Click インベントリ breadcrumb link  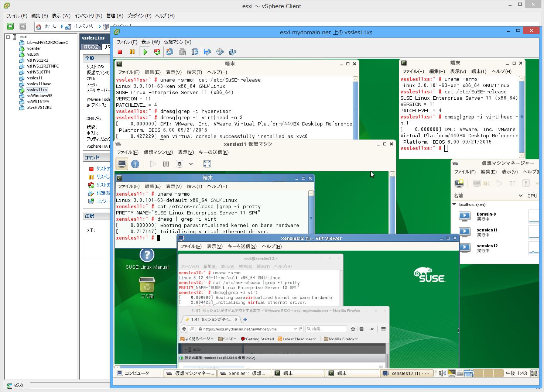84,27
